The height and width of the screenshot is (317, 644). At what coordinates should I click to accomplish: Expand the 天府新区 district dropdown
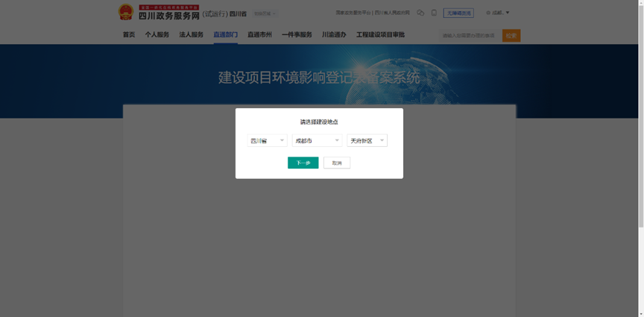[367, 141]
